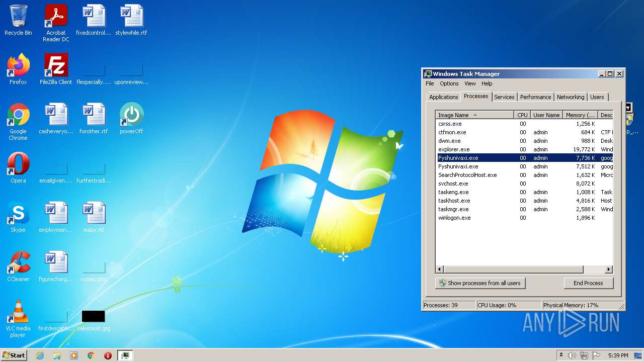Select the ctfmon.exe process row
The height and width of the screenshot is (362, 644).
tap(524, 132)
